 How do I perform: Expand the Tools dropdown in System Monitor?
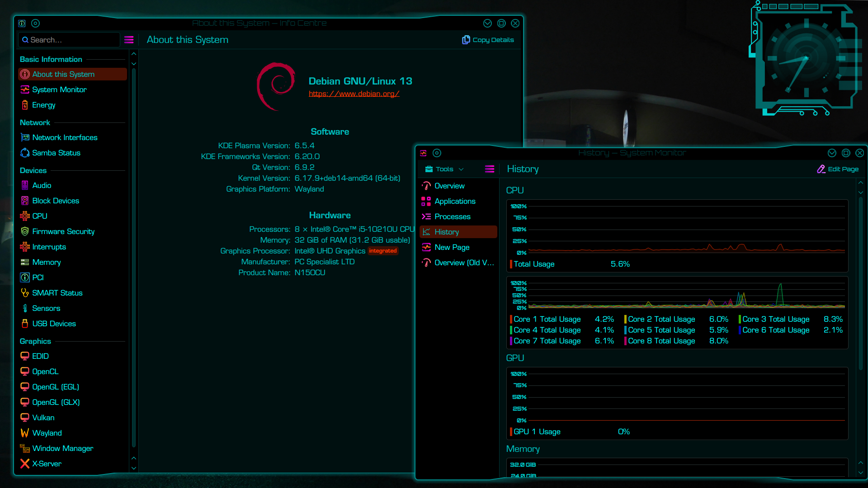click(x=444, y=169)
